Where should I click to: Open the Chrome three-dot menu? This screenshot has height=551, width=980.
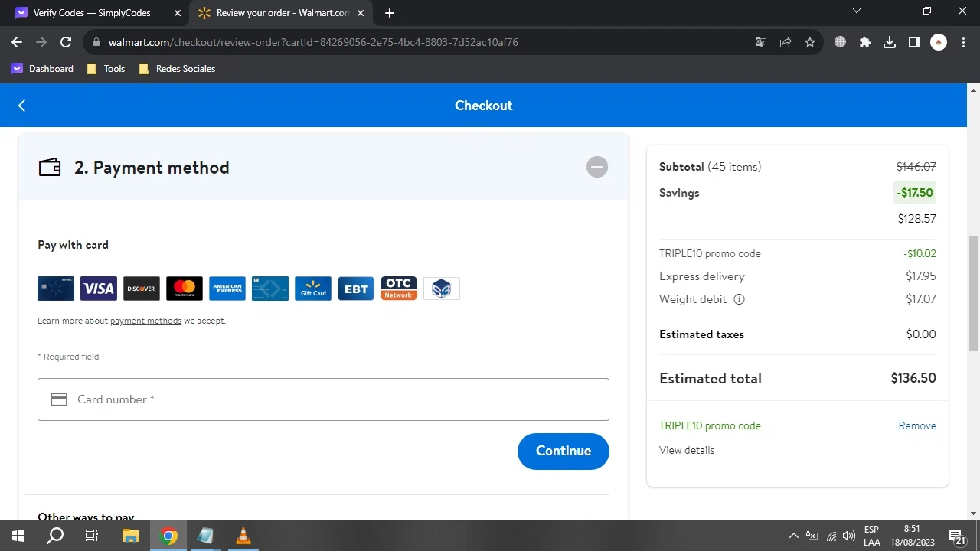963,42
